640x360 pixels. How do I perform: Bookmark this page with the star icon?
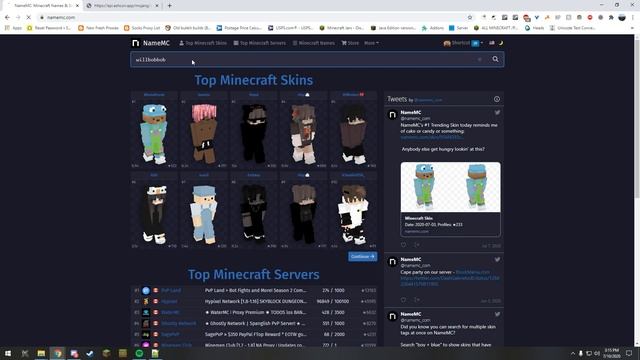(469, 17)
